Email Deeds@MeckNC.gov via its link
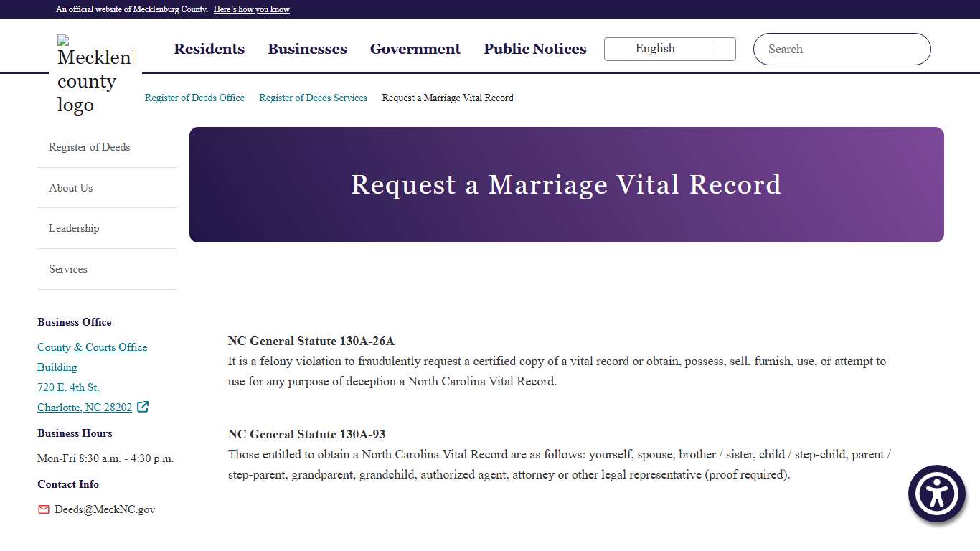The height and width of the screenshot is (551, 980). click(x=104, y=509)
